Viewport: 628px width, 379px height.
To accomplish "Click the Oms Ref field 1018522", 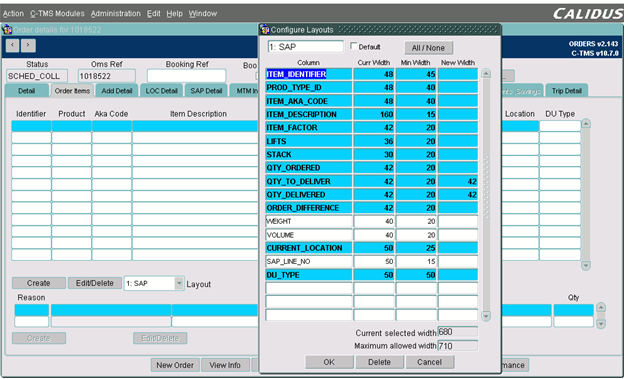I will coord(107,76).
